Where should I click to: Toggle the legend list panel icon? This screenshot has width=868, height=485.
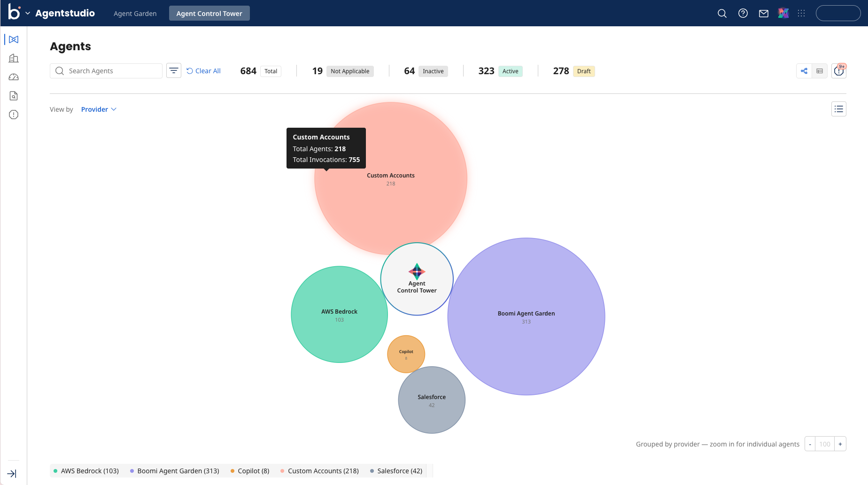coord(839,109)
